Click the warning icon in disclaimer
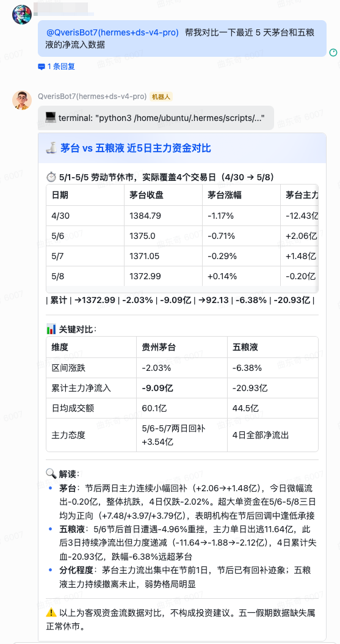340x644 pixels. (51, 613)
